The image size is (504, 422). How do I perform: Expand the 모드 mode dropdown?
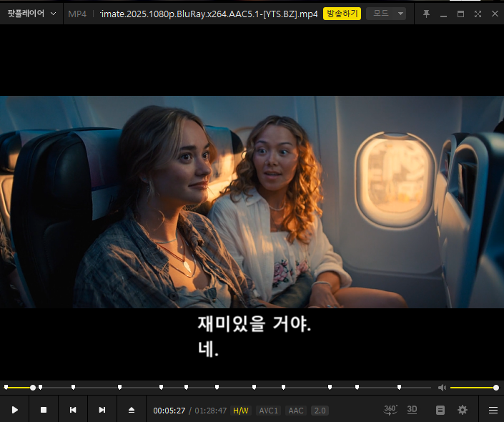pos(386,14)
